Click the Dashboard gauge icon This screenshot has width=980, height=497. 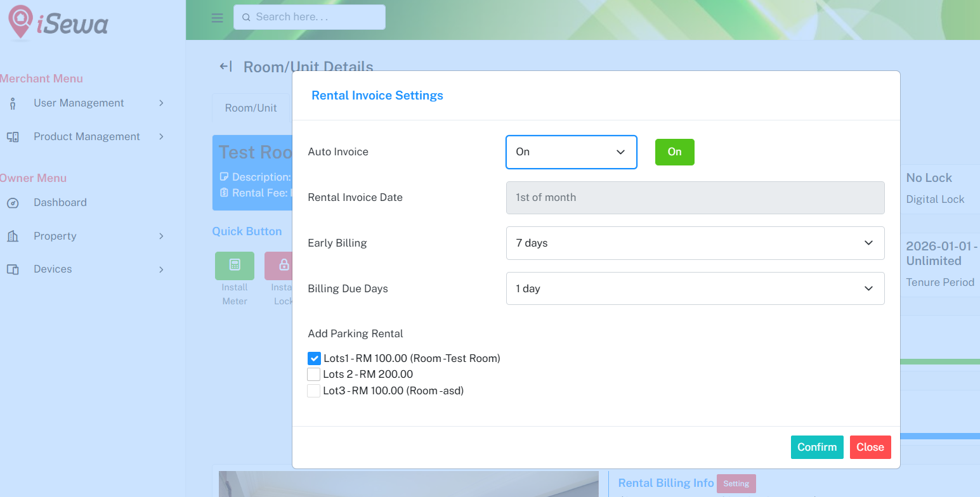(13, 203)
